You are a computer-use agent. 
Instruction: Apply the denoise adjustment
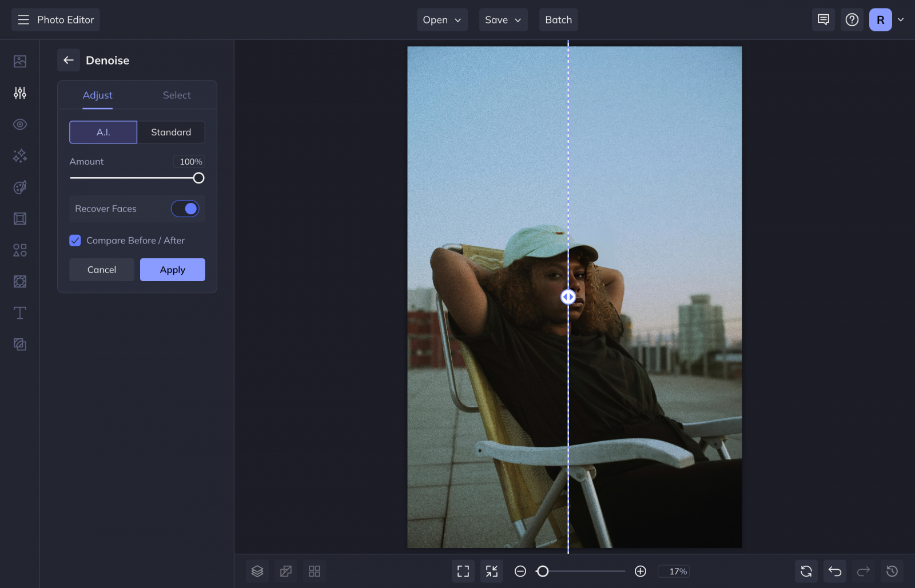(x=172, y=269)
